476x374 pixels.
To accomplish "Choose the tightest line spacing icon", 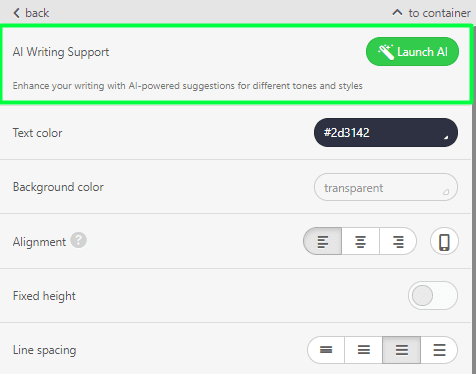I will pyautogui.click(x=326, y=350).
